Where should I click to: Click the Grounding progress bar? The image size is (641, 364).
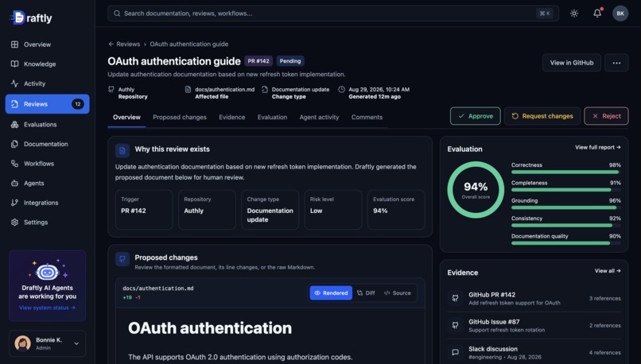point(565,207)
